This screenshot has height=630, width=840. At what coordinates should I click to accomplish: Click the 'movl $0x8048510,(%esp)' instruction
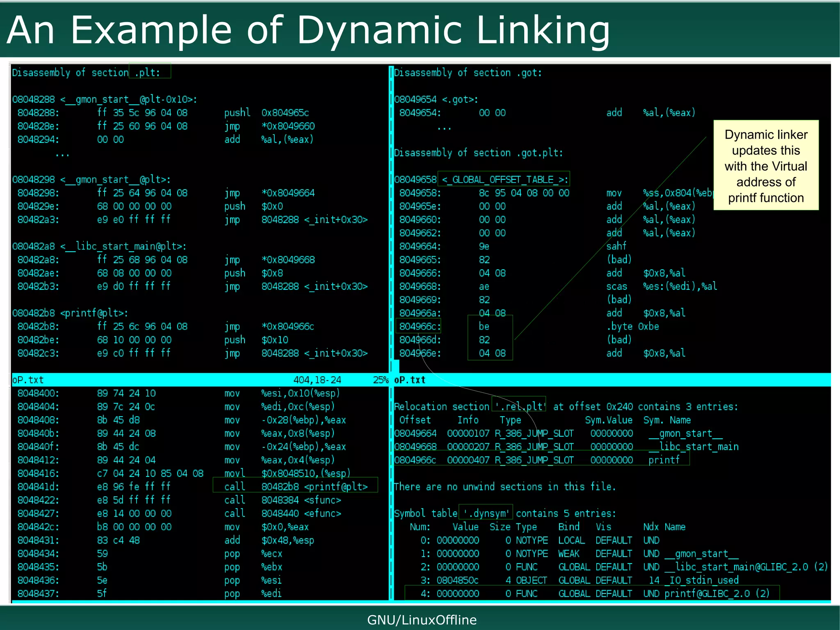pyautogui.click(x=287, y=473)
